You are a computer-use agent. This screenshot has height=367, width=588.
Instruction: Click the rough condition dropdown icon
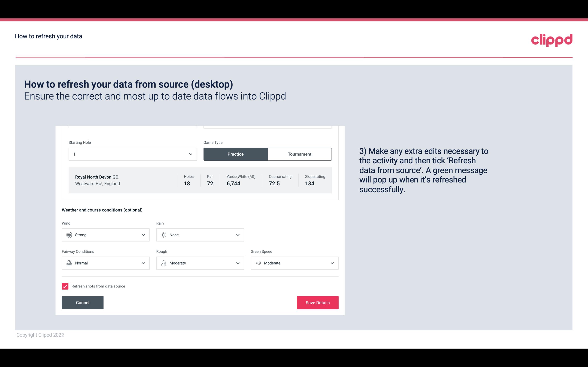(x=238, y=263)
